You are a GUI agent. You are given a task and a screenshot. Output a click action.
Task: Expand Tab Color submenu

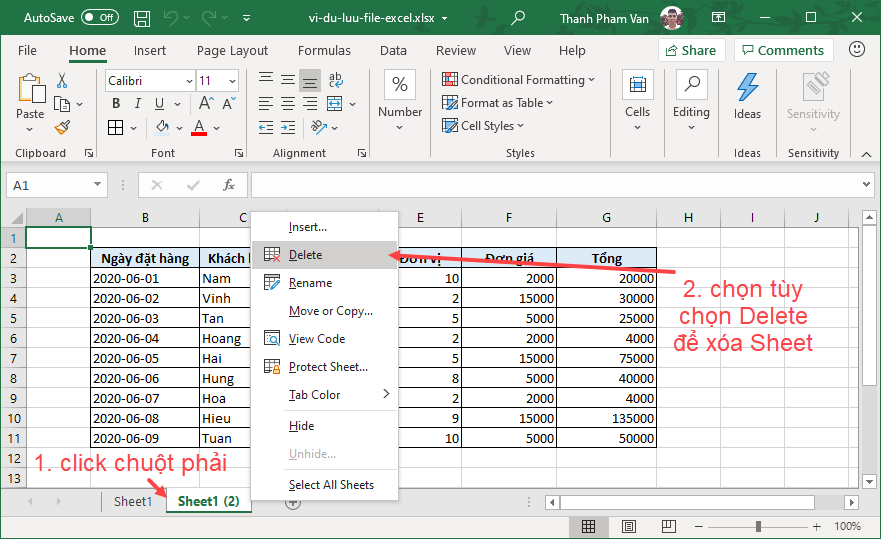(x=325, y=395)
